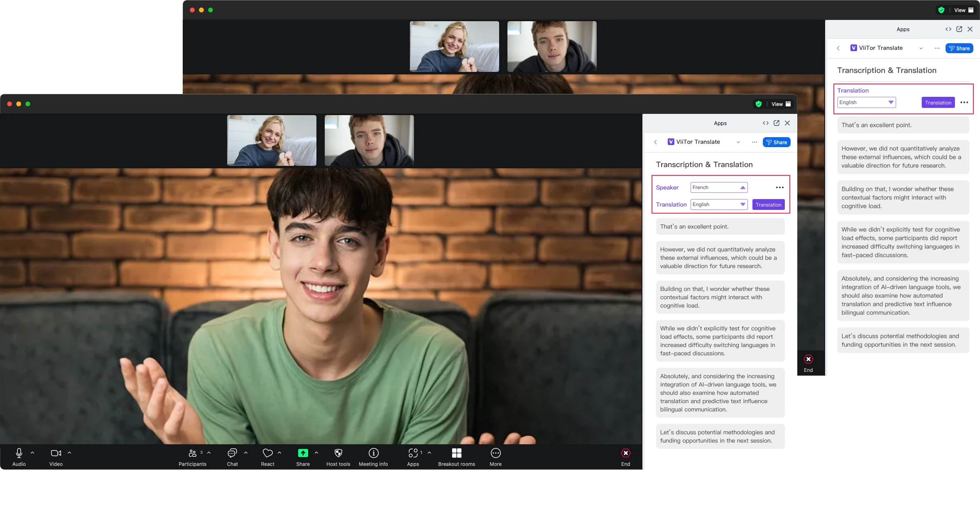Screen dimensions: 980x517
Task: Click purple Translation button in front window
Action: point(768,204)
